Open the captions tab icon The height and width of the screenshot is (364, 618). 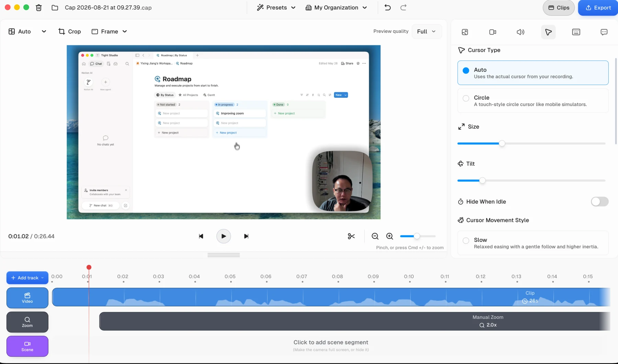pos(604,32)
